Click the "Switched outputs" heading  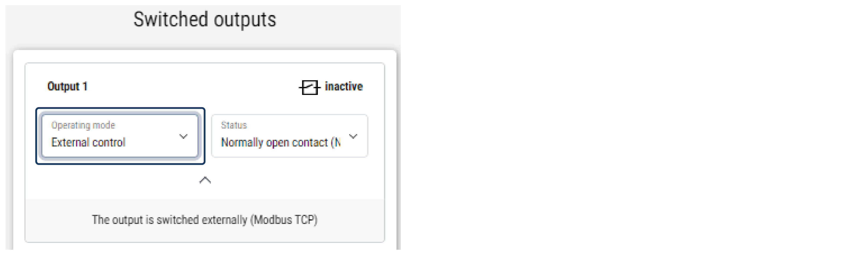point(205,19)
